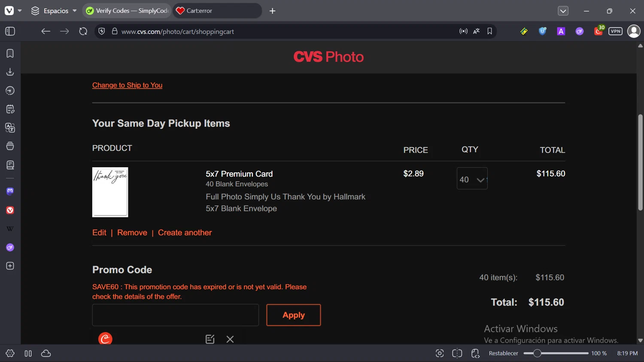Open the page tiling options
Image resolution: width=644 pixels, height=362 pixels.
click(457, 353)
